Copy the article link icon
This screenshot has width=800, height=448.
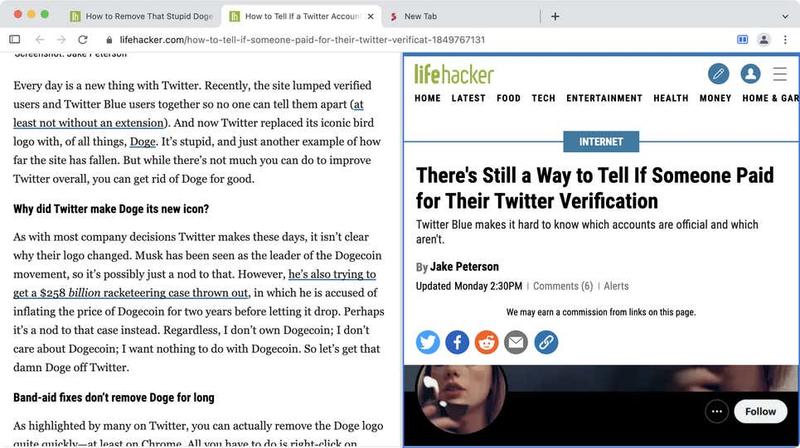[x=546, y=343]
